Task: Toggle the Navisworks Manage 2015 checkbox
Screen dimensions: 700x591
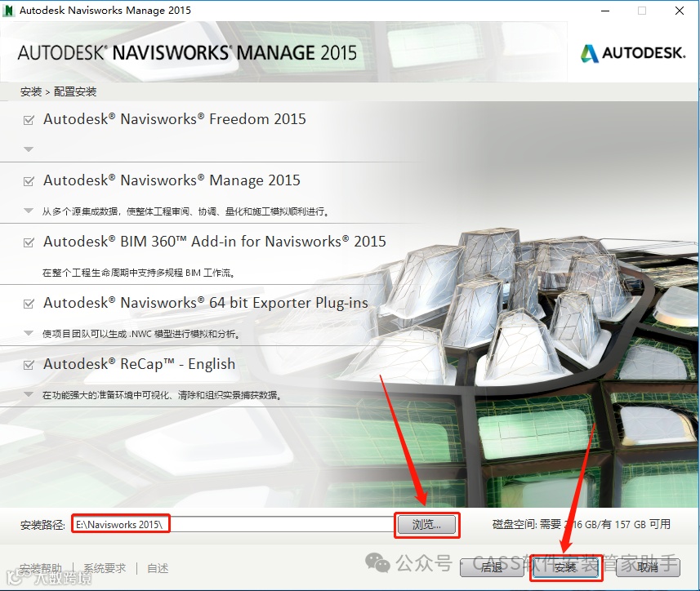Action: pyautogui.click(x=29, y=181)
